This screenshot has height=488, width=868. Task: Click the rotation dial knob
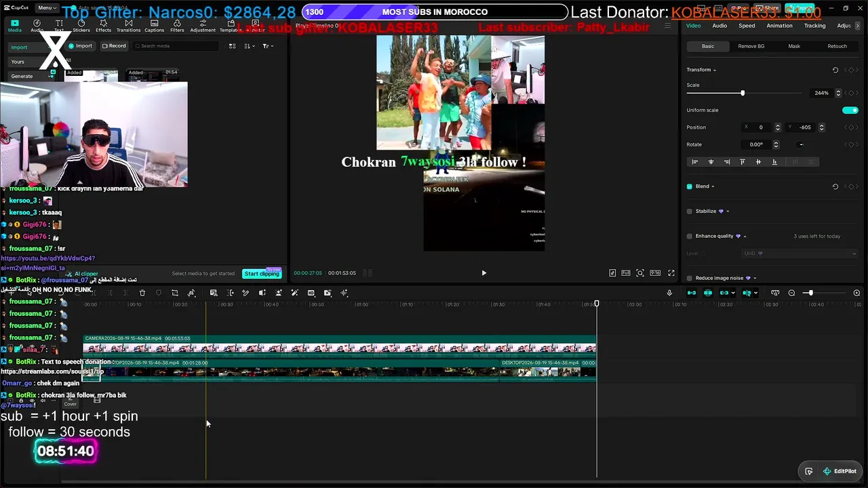coord(801,144)
